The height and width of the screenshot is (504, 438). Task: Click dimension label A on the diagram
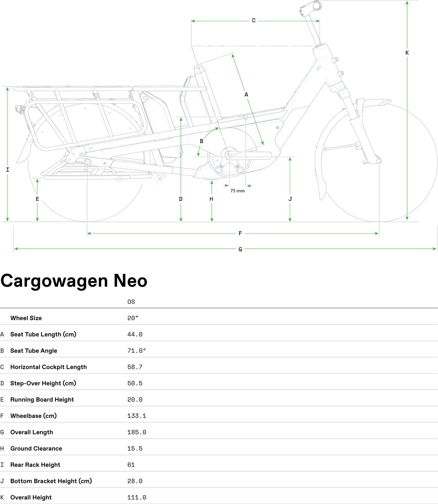pyautogui.click(x=246, y=95)
